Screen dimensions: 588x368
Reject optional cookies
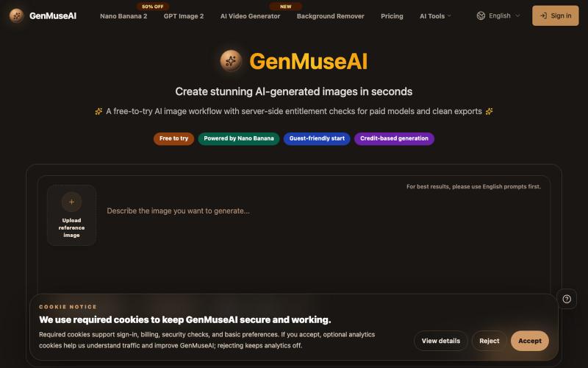pyautogui.click(x=489, y=341)
